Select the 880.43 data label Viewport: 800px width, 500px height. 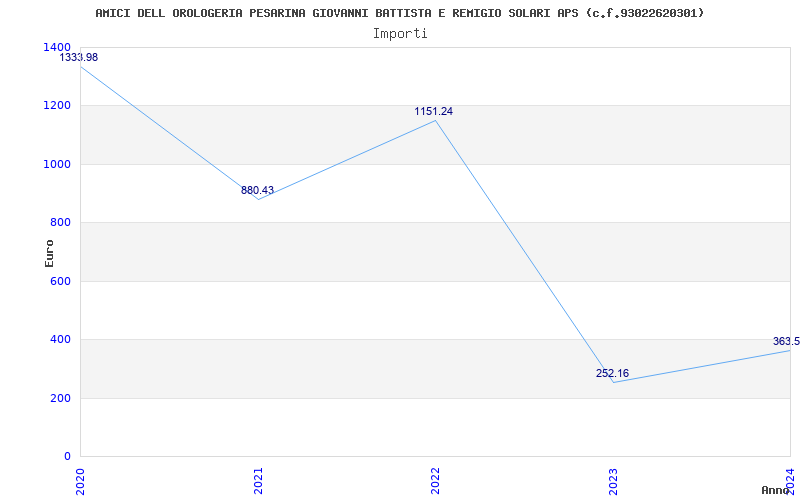point(257,190)
